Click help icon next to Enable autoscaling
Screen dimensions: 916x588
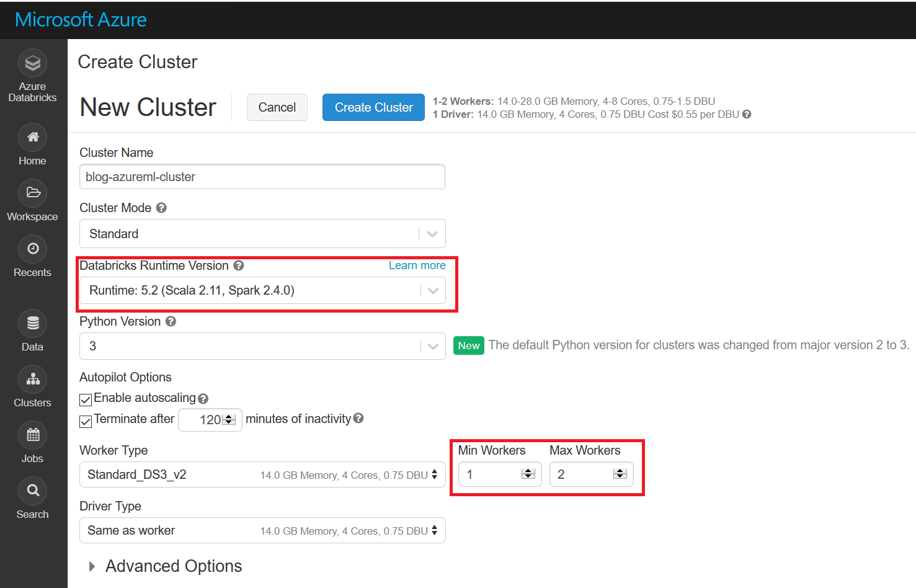[203, 399]
